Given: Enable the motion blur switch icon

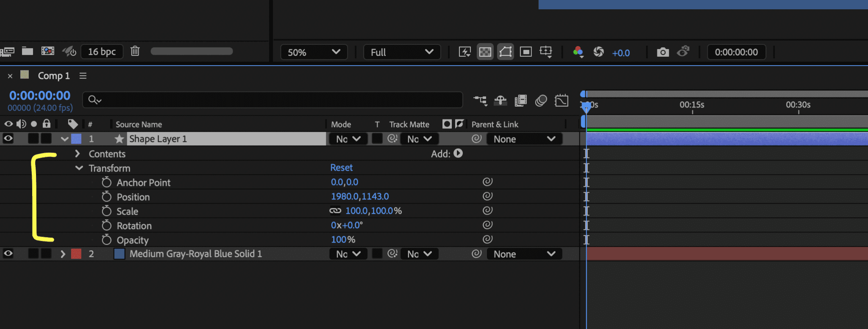Looking at the screenshot, I should [541, 100].
